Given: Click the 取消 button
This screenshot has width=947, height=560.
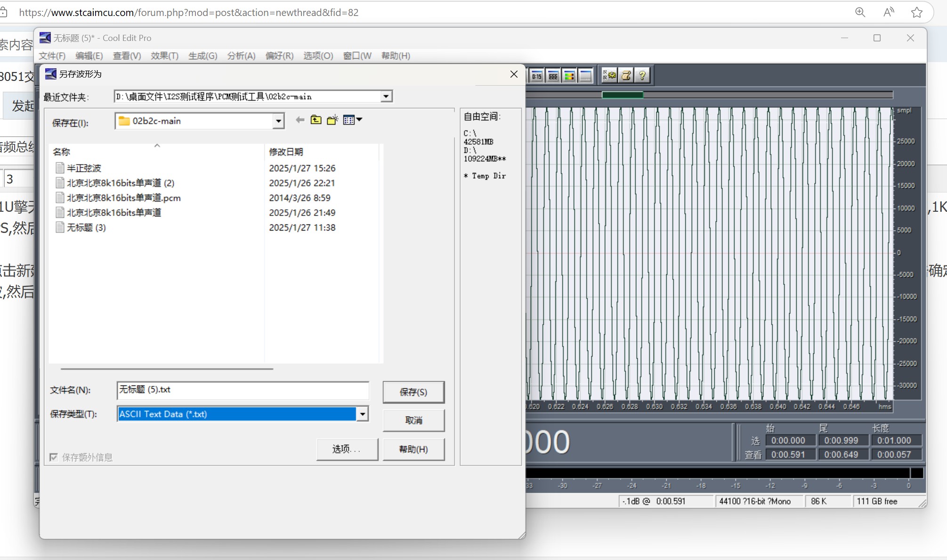Looking at the screenshot, I should [413, 420].
